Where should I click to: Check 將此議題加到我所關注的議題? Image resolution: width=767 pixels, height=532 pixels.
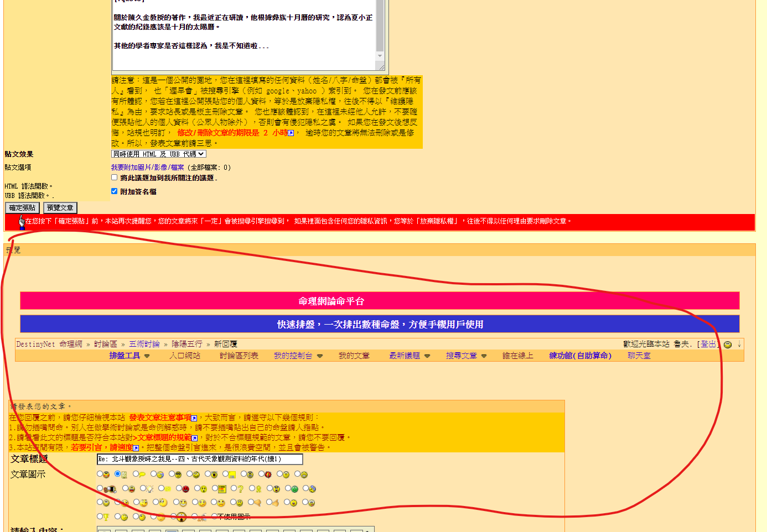click(114, 177)
